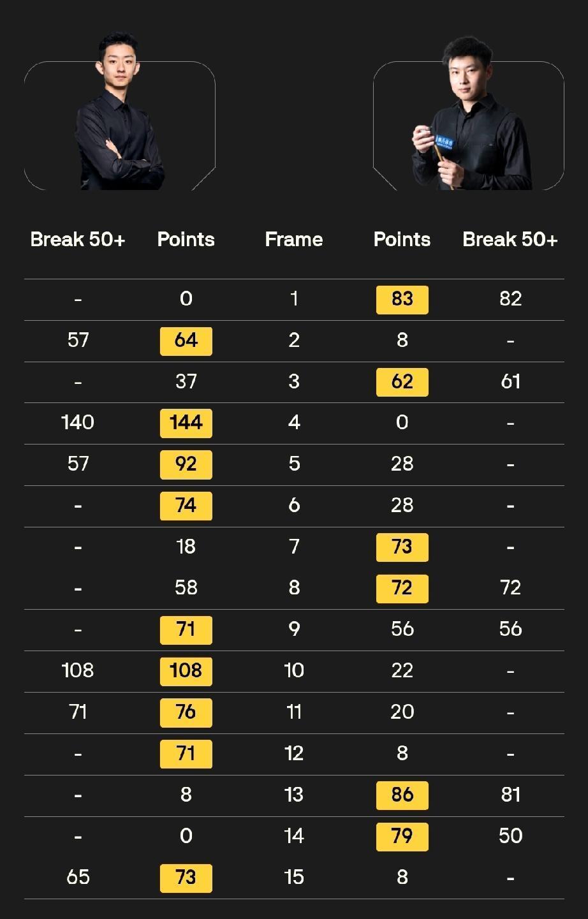Click the left player's photo with crossed arms

click(119, 121)
